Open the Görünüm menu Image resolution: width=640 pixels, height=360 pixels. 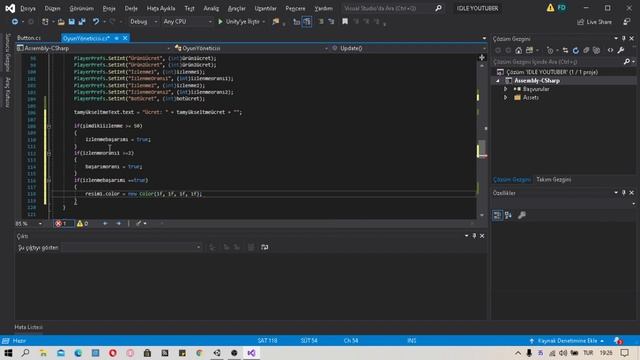coord(81,8)
